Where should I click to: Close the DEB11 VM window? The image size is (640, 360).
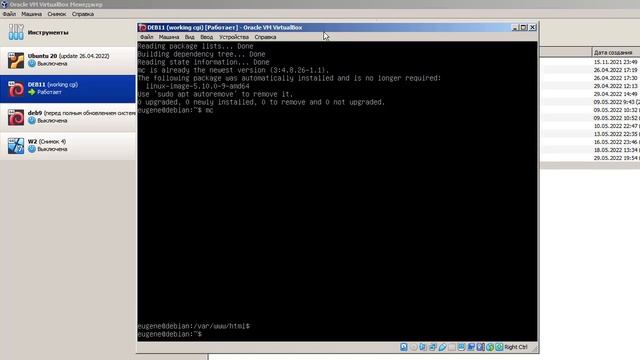pos(533,27)
